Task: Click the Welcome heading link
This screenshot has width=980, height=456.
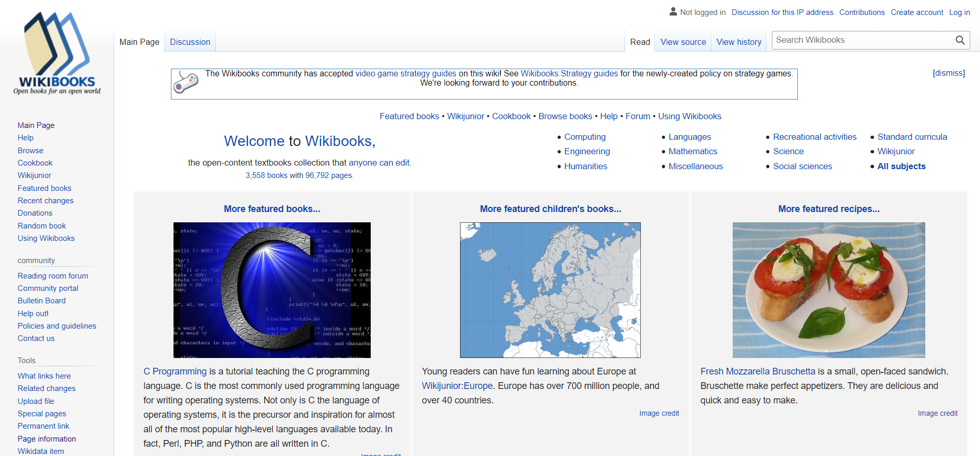Action: (254, 141)
